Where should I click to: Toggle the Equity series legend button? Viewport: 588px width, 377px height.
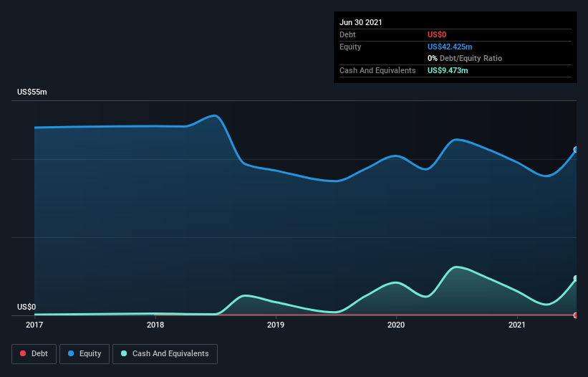pos(85,354)
